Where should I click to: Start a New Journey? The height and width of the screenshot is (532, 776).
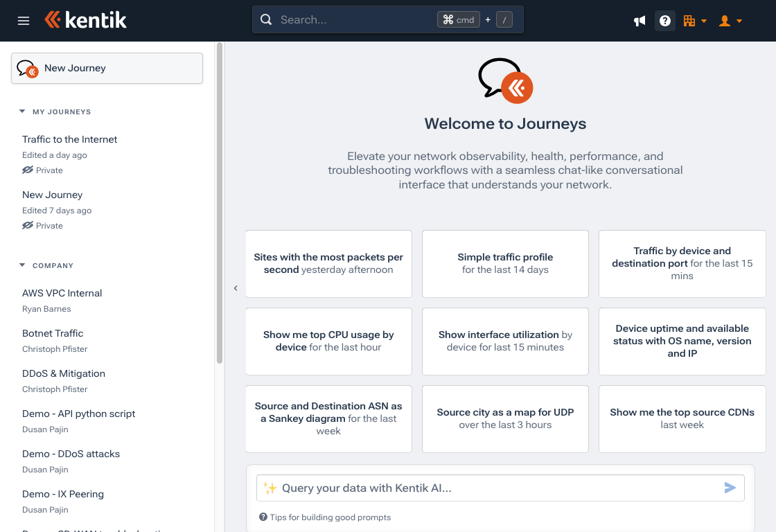[x=107, y=68]
